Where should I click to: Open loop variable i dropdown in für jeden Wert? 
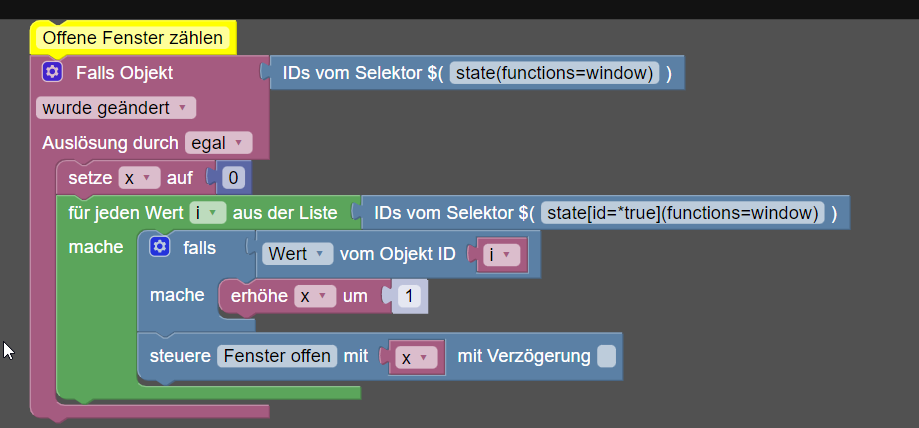click(208, 213)
